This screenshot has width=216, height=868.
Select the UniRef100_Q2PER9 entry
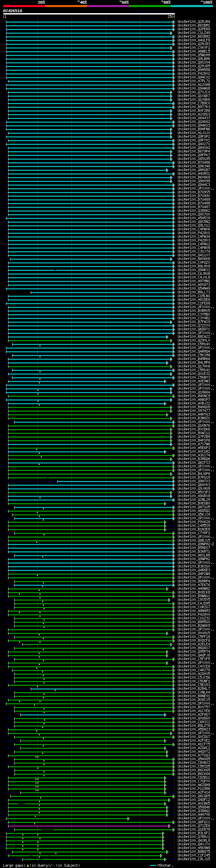(x=194, y=29)
